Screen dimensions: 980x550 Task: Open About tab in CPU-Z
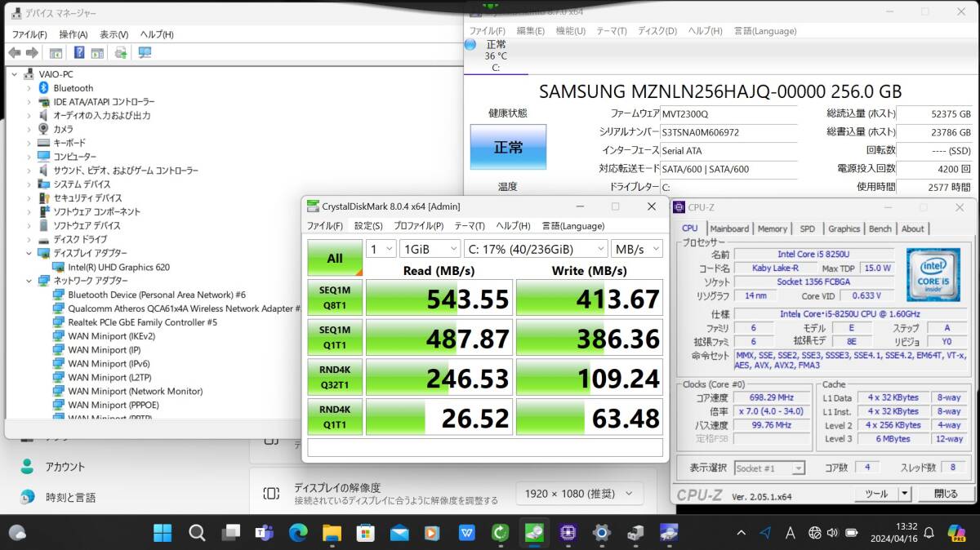point(912,229)
